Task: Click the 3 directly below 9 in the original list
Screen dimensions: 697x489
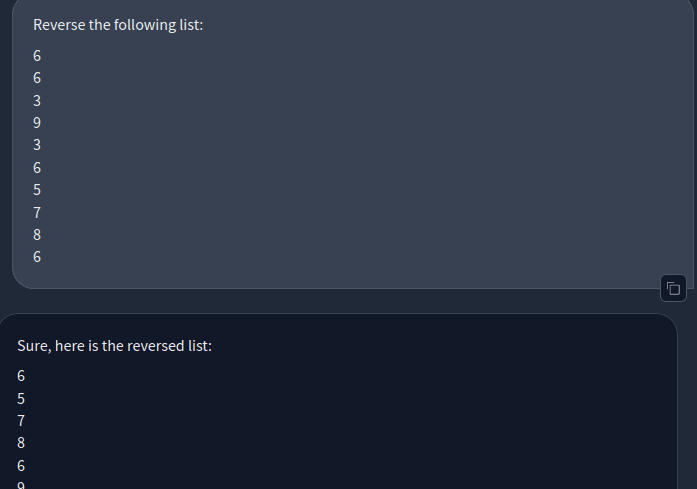Action: [x=37, y=145]
